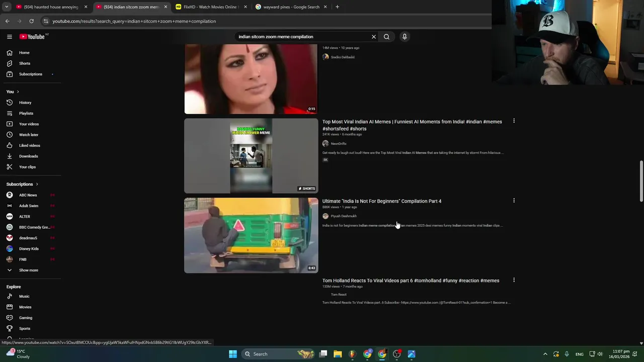This screenshot has width=644, height=362.
Task: Click the magnifier search button
Action: click(386, 37)
